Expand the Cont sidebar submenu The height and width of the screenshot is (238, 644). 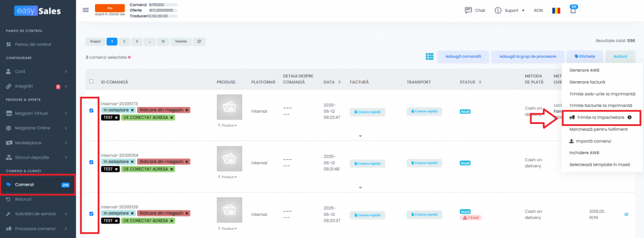point(65,72)
